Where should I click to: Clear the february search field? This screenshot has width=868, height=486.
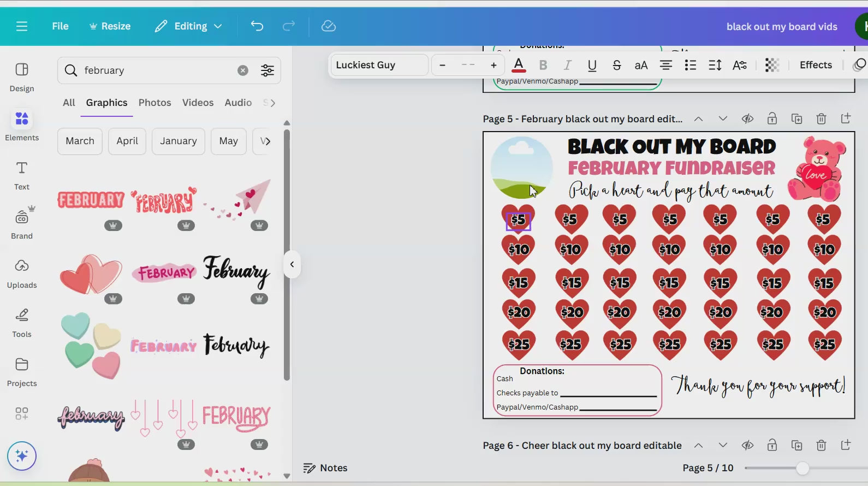pyautogui.click(x=243, y=70)
